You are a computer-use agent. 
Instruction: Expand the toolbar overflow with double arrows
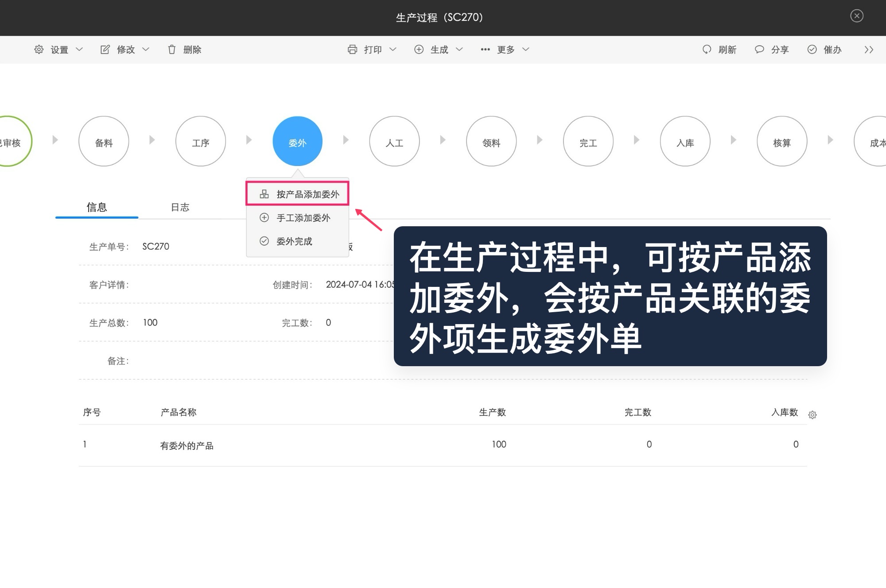pos(868,49)
